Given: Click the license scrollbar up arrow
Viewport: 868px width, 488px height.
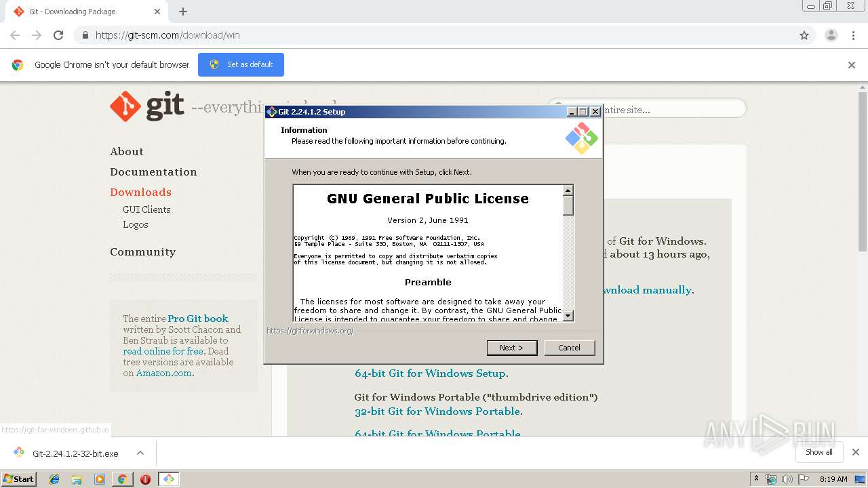Looking at the screenshot, I should coord(568,190).
